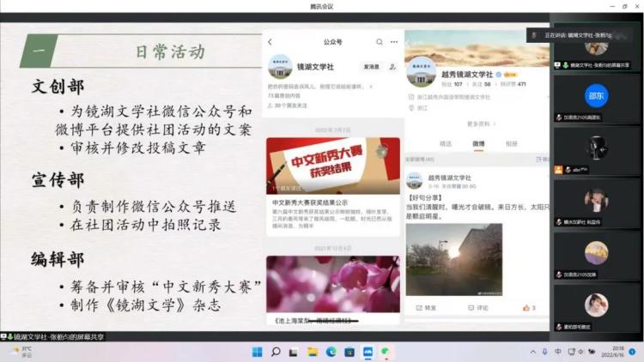Tap the profile icon next to 发消息
Screen dimensions: 644x362
coord(392,67)
